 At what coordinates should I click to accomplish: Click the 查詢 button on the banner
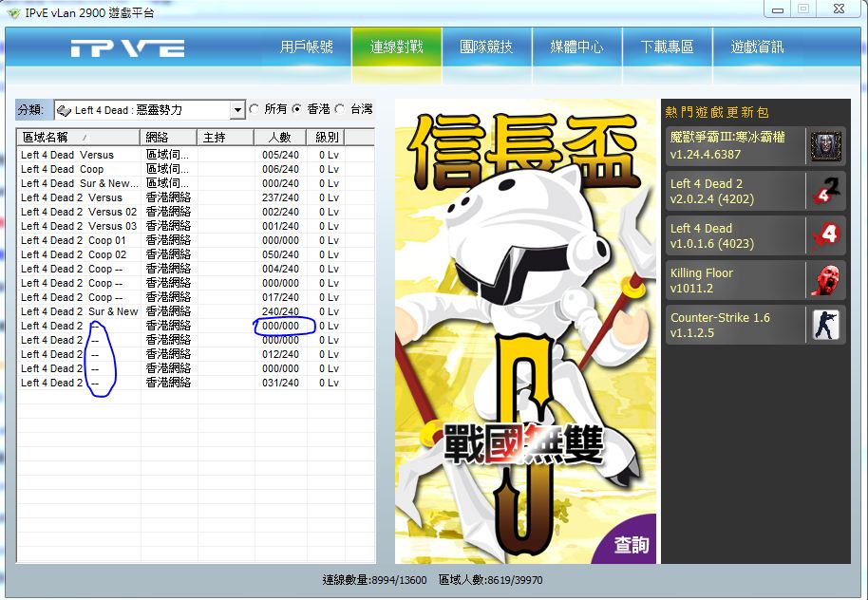click(x=632, y=545)
